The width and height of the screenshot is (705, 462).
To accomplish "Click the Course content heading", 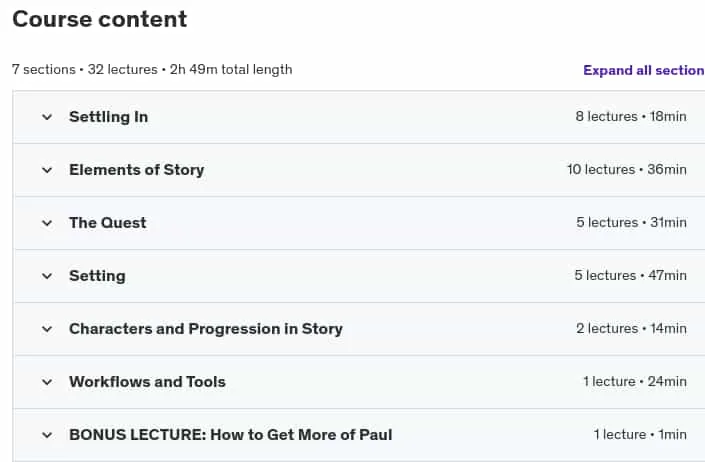I will pyautogui.click(x=99, y=19).
